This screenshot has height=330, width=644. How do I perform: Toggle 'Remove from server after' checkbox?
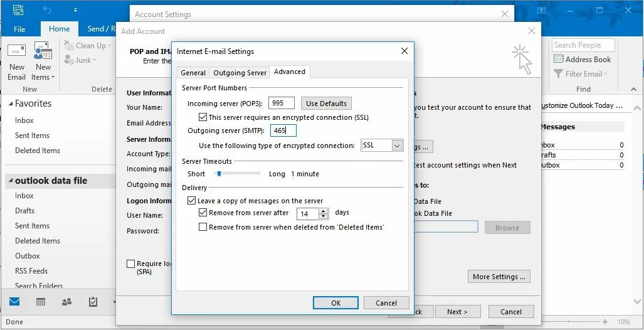(x=203, y=213)
